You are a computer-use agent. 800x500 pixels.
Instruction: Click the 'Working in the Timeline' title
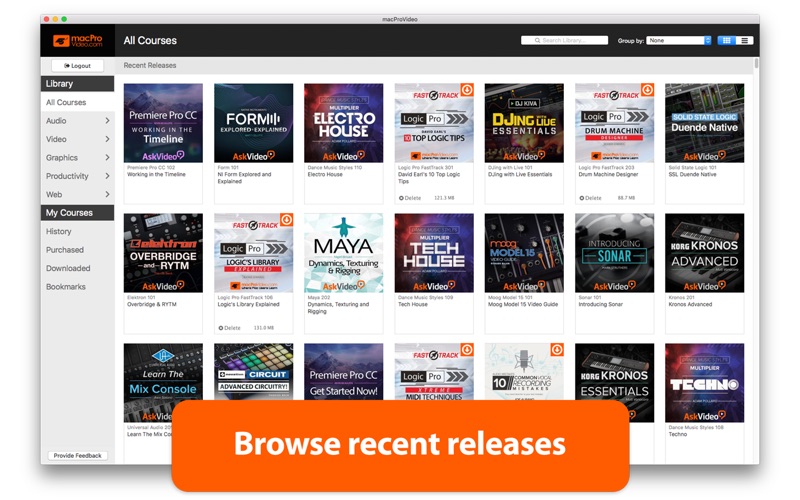(156, 174)
